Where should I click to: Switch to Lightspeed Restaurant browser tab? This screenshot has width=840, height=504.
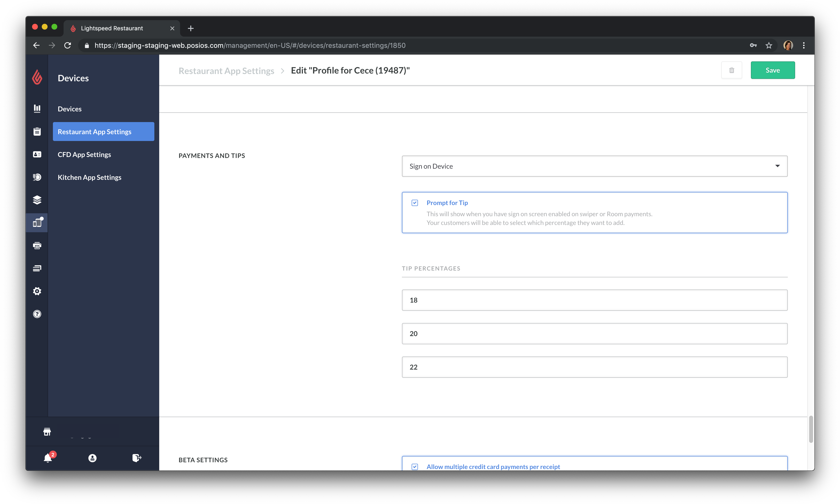point(122,28)
